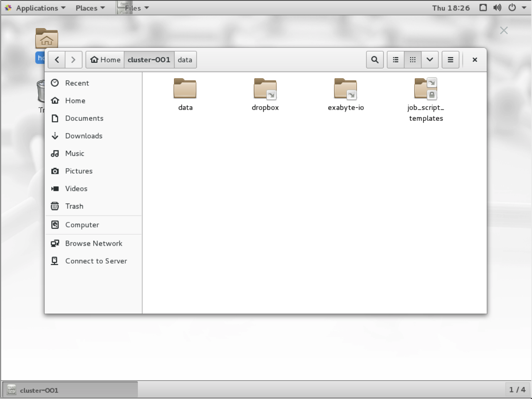
Task: Open the Applications menu
Action: click(36, 8)
